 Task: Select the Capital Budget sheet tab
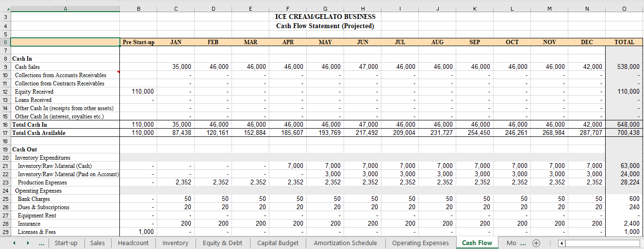point(278,243)
